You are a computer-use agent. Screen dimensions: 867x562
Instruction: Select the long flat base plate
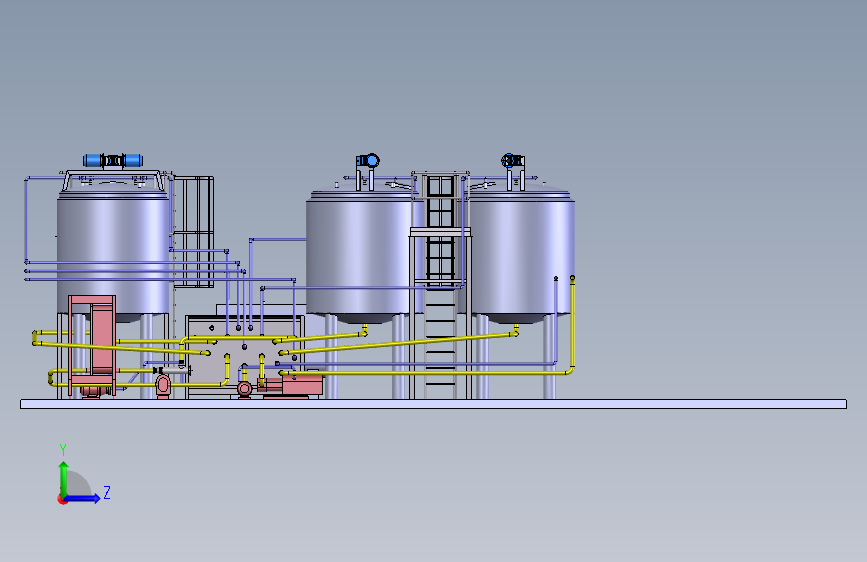pos(434,404)
